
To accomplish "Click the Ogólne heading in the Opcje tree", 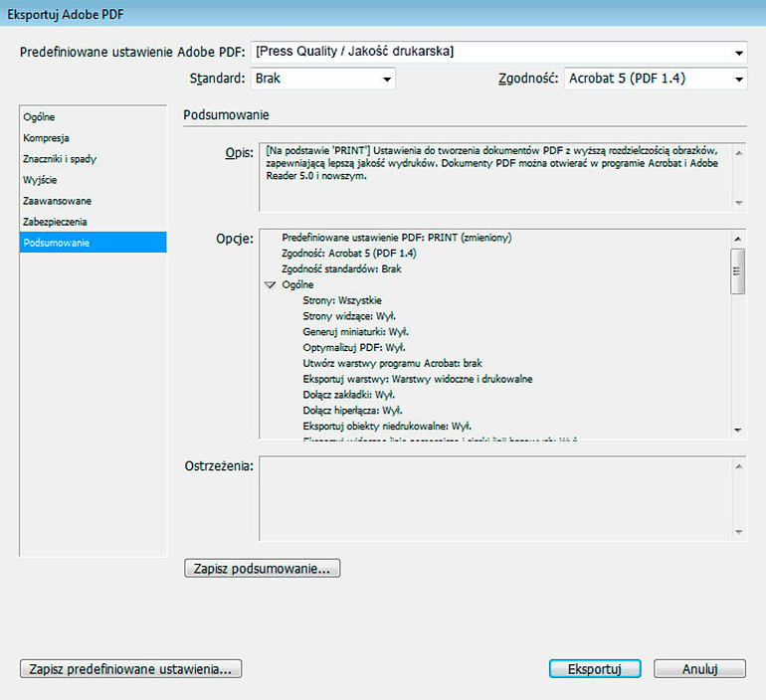I will click(297, 284).
